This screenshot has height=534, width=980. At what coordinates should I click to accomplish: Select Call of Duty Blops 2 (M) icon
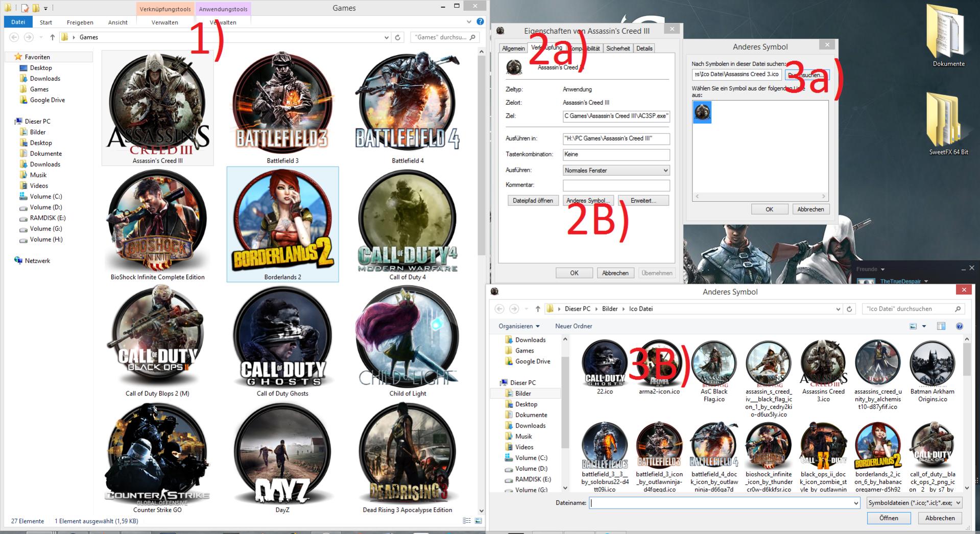click(157, 341)
